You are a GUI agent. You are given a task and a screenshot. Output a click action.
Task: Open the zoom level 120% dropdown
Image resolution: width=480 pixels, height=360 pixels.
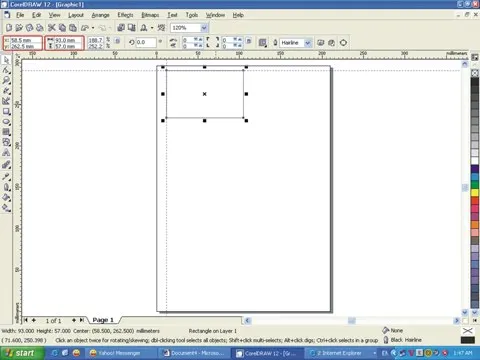[x=204, y=28]
